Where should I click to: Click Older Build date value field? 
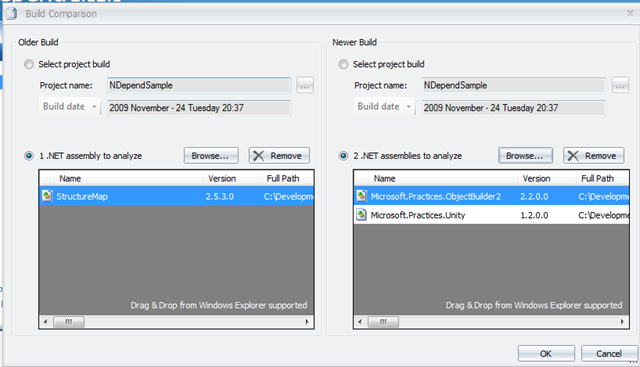pyautogui.click(x=199, y=108)
